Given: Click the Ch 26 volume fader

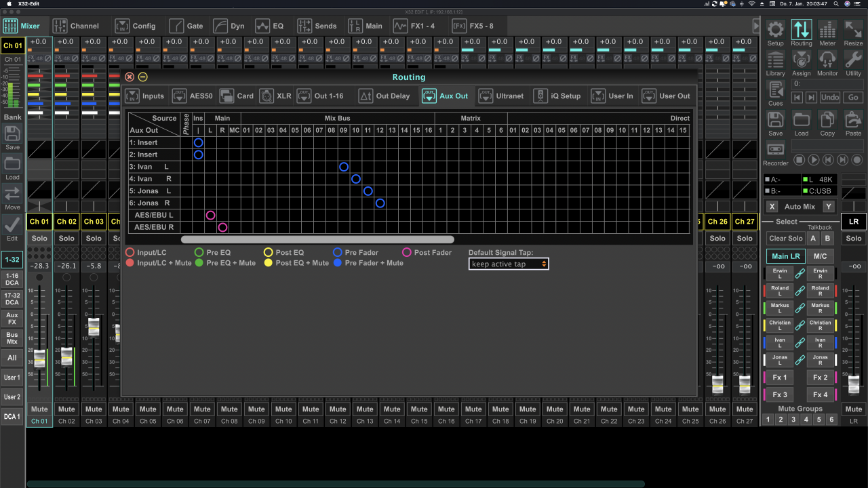Looking at the screenshot, I should pyautogui.click(x=717, y=384).
